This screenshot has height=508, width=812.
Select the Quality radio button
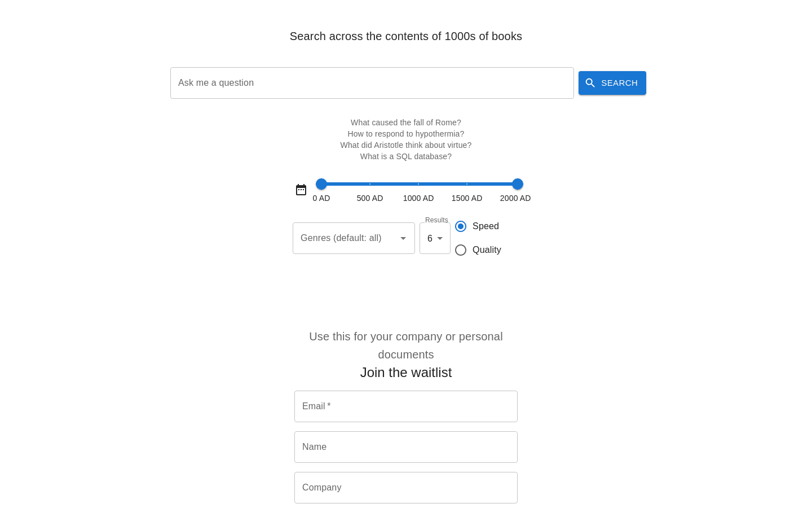point(461,250)
